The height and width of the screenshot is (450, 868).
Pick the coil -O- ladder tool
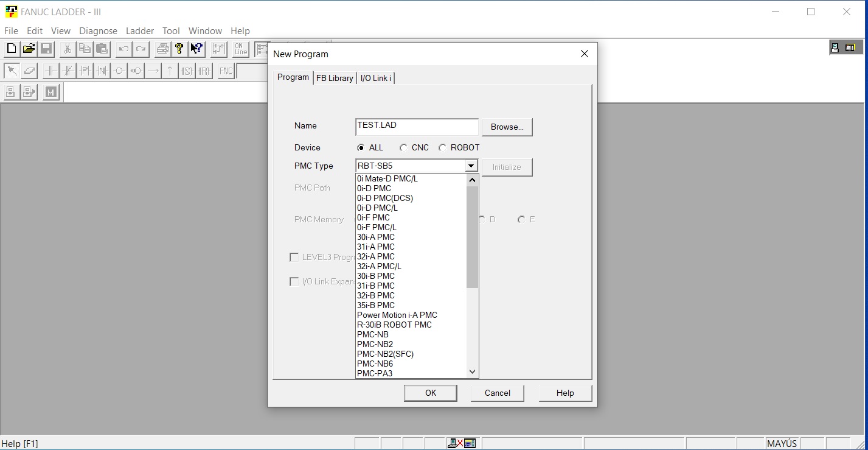119,71
